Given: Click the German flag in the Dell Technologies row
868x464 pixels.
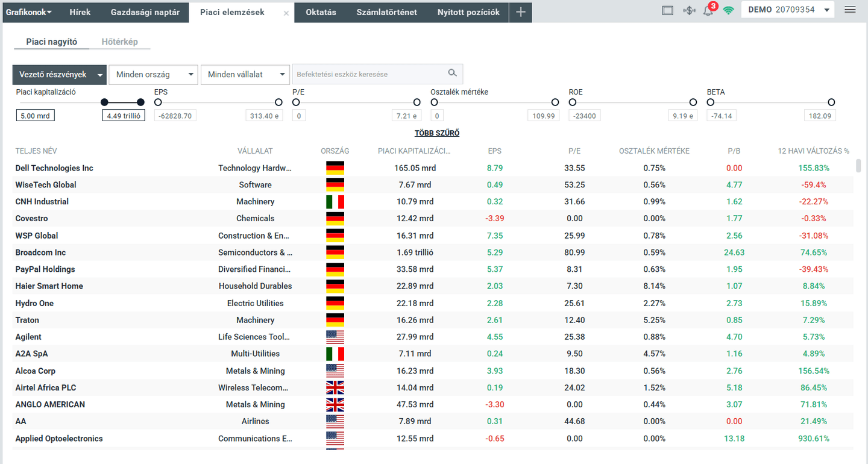Looking at the screenshot, I should pyautogui.click(x=335, y=168).
